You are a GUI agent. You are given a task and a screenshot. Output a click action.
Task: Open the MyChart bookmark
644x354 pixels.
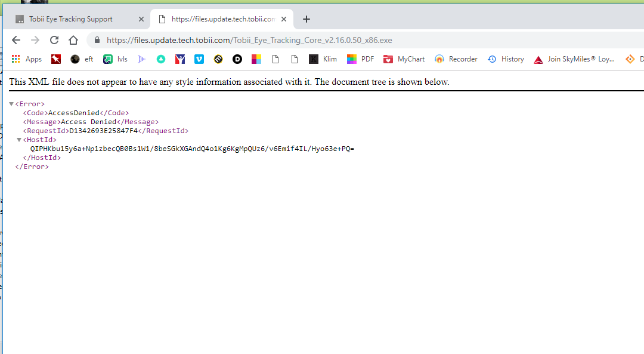pyautogui.click(x=404, y=59)
